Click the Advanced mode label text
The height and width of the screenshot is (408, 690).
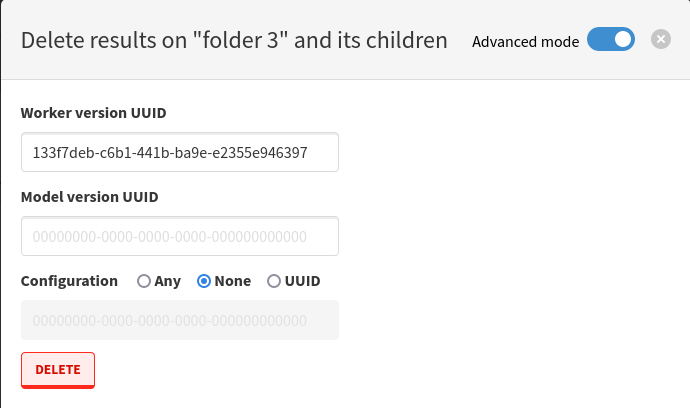[x=525, y=41]
